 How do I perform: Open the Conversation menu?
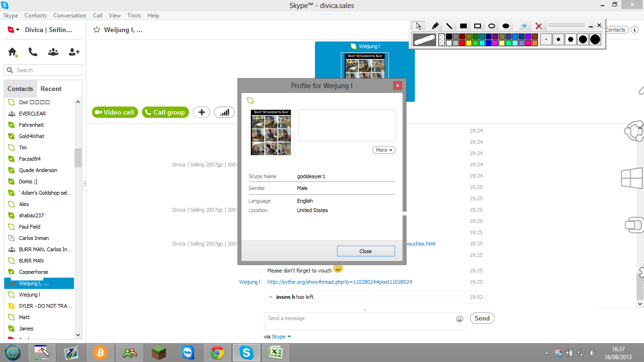70,16
